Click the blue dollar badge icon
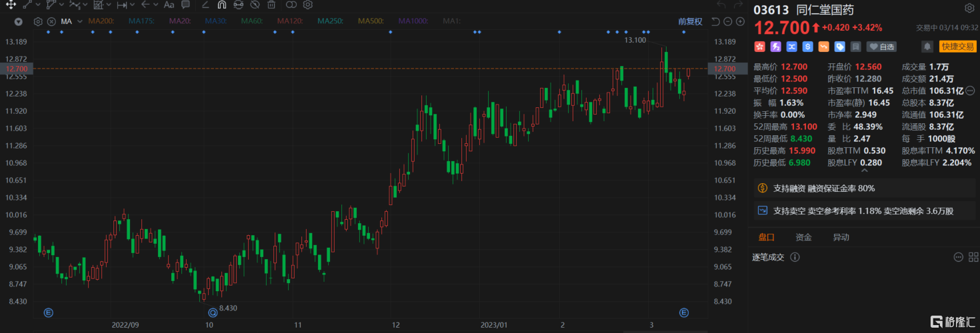 [807, 47]
